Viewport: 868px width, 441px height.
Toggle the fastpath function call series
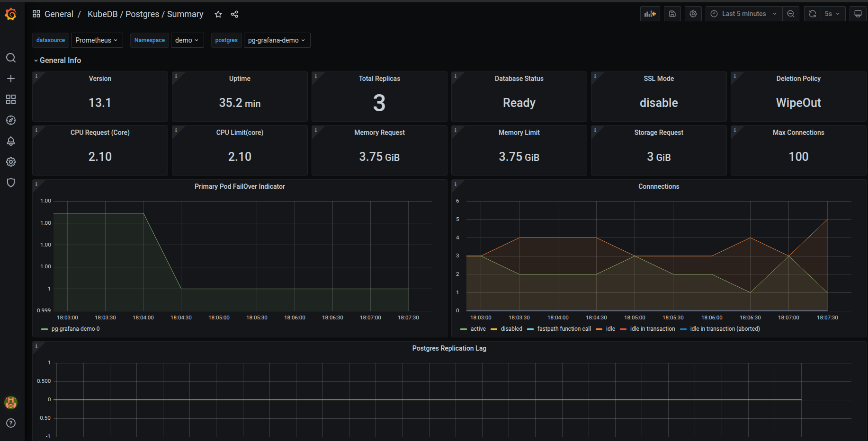pyautogui.click(x=564, y=329)
